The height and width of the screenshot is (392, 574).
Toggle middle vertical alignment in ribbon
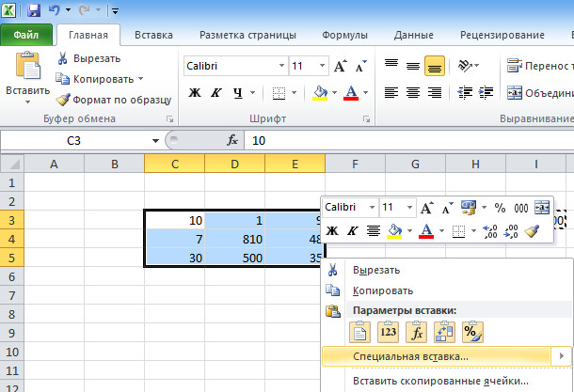(413, 66)
